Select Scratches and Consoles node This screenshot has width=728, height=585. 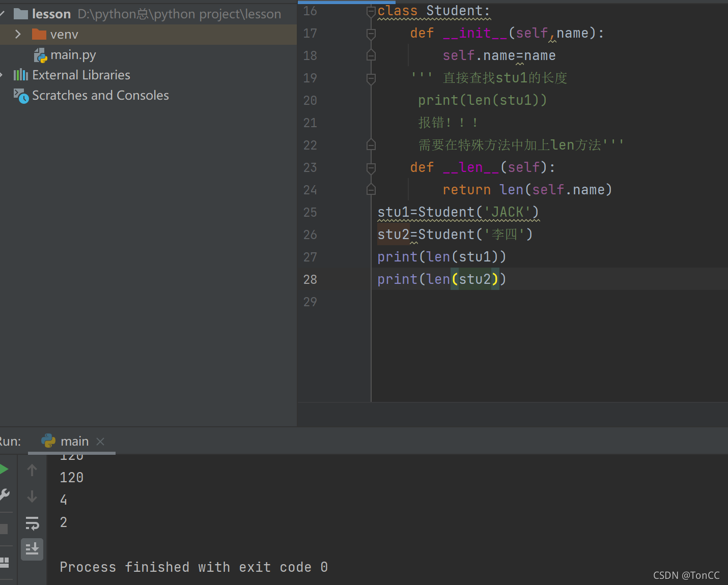click(x=100, y=95)
